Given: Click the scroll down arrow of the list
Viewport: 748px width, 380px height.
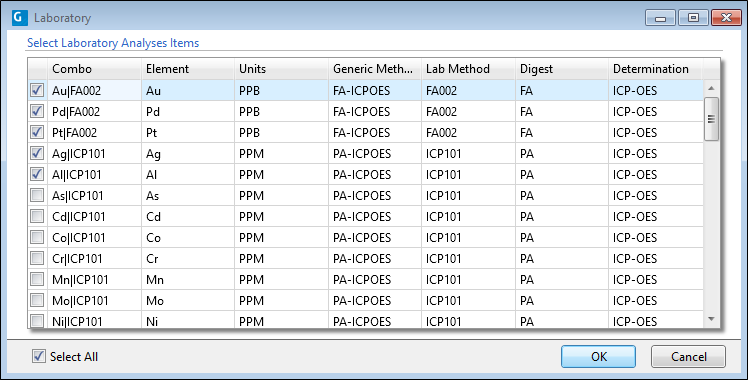Looking at the screenshot, I should pos(711,319).
